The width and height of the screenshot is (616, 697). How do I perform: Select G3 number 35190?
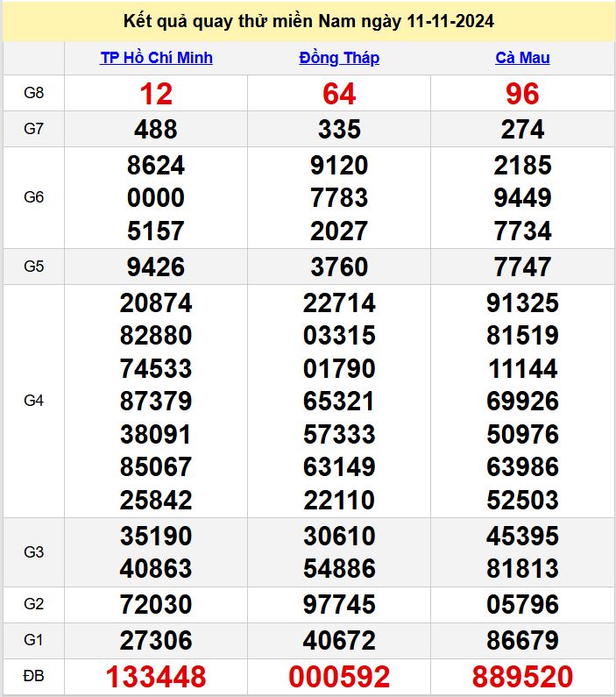click(156, 536)
